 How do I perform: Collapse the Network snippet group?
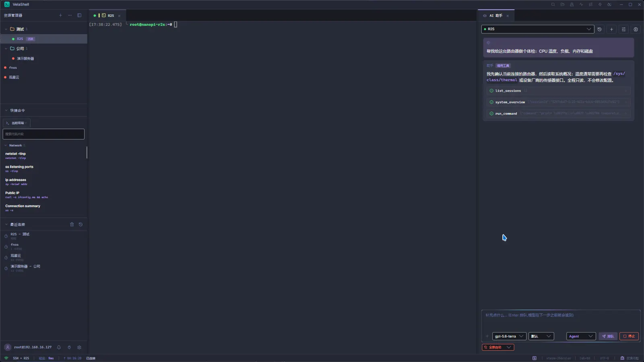click(x=6, y=145)
